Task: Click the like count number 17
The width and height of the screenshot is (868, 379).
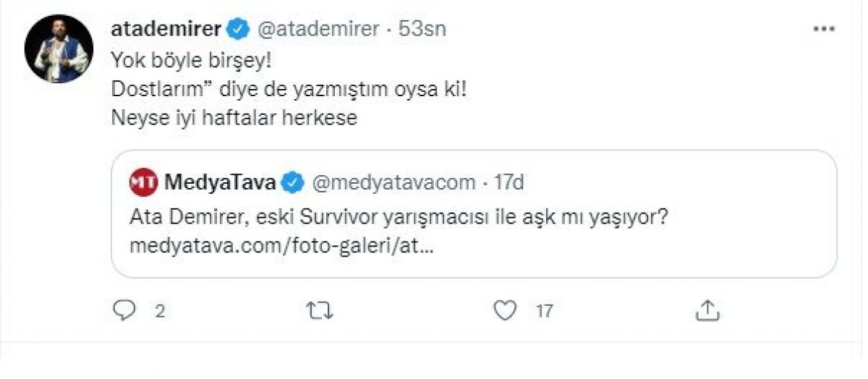Action: [544, 312]
